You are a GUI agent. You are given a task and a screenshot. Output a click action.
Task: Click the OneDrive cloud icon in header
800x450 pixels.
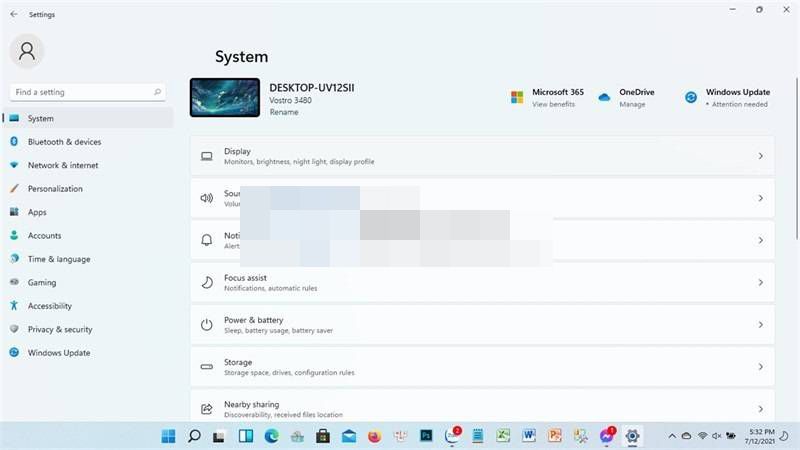604,97
